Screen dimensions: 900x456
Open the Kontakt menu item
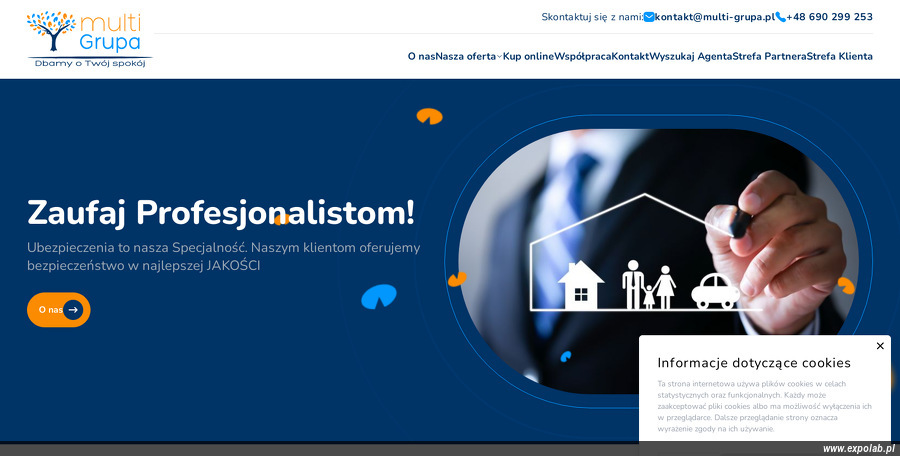(x=630, y=56)
